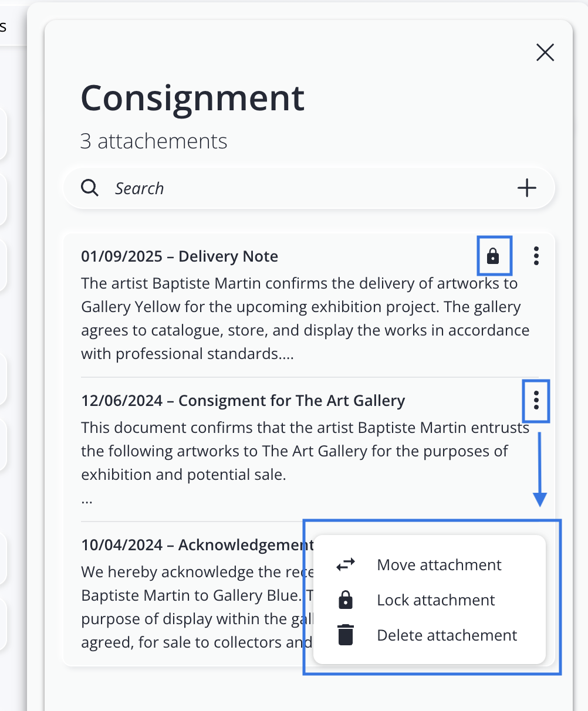Image resolution: width=588 pixels, height=711 pixels.
Task: Click the plus icon to add attachment
Action: (x=526, y=188)
